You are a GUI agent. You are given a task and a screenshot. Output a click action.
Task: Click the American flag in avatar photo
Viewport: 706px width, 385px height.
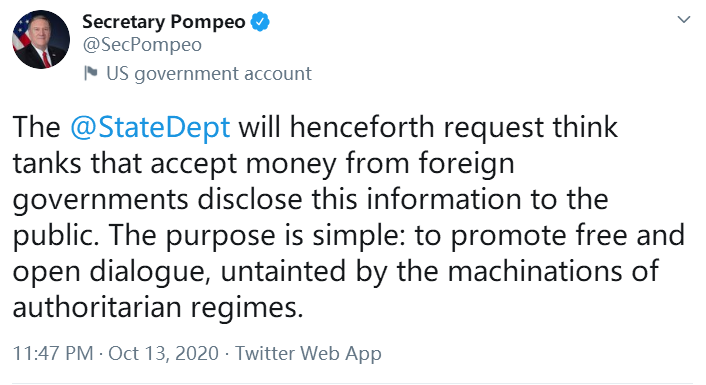pyautogui.click(x=21, y=34)
